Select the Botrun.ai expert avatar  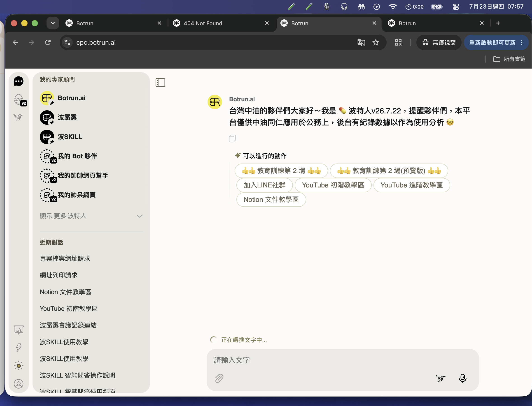[47, 98]
